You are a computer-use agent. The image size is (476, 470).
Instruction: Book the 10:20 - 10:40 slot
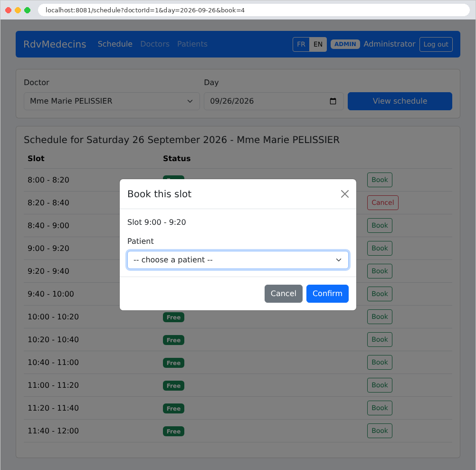380,339
